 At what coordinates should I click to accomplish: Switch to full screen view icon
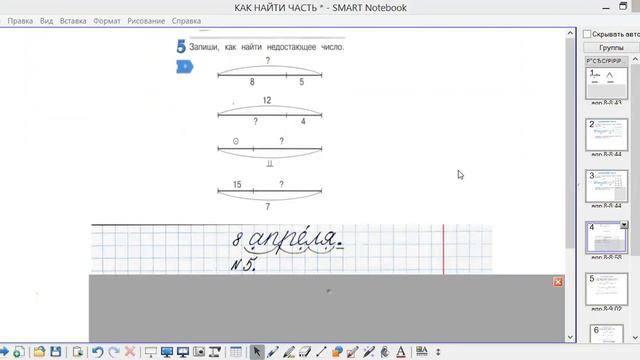click(167, 351)
